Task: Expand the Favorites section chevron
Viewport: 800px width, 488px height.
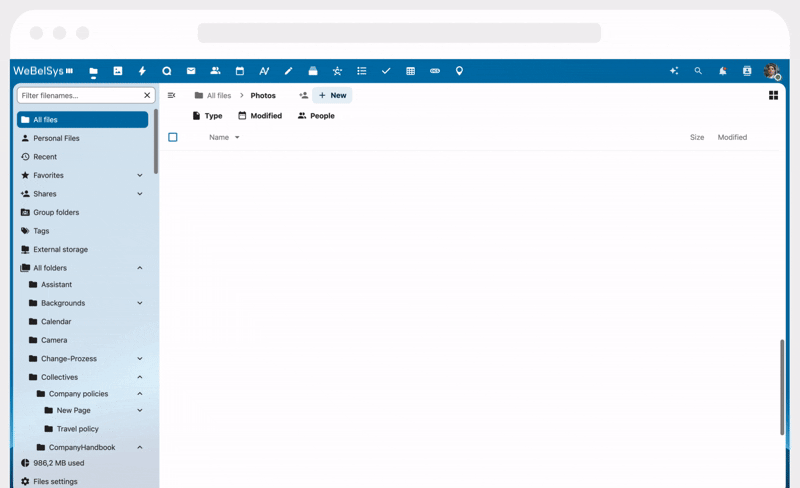Action: tap(140, 175)
